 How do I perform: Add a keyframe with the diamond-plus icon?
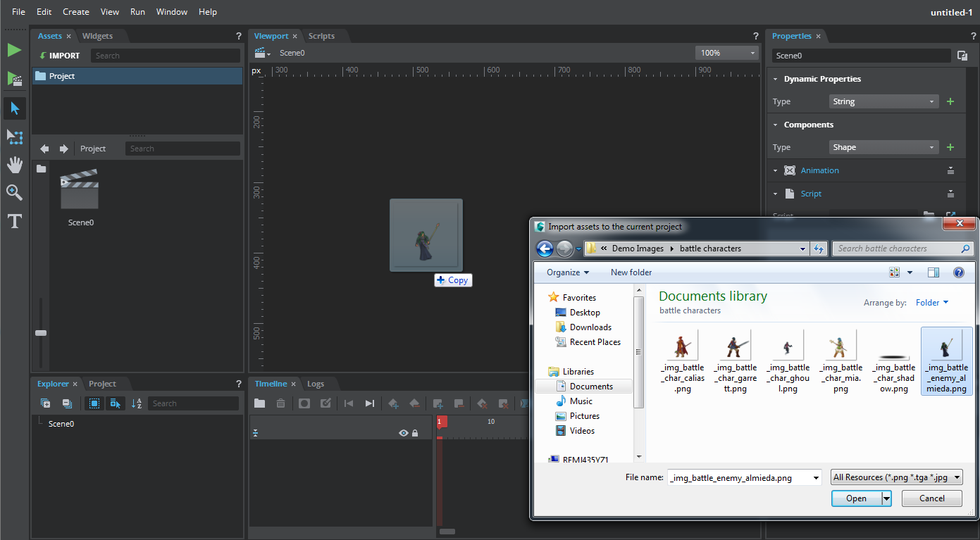coord(393,403)
